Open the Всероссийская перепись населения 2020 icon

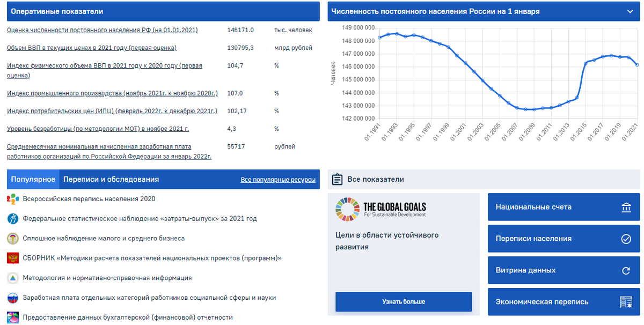click(13, 199)
